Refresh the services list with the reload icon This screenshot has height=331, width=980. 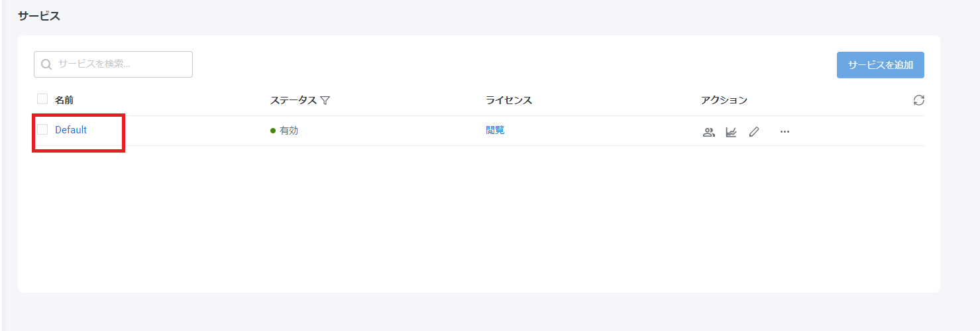pos(918,100)
